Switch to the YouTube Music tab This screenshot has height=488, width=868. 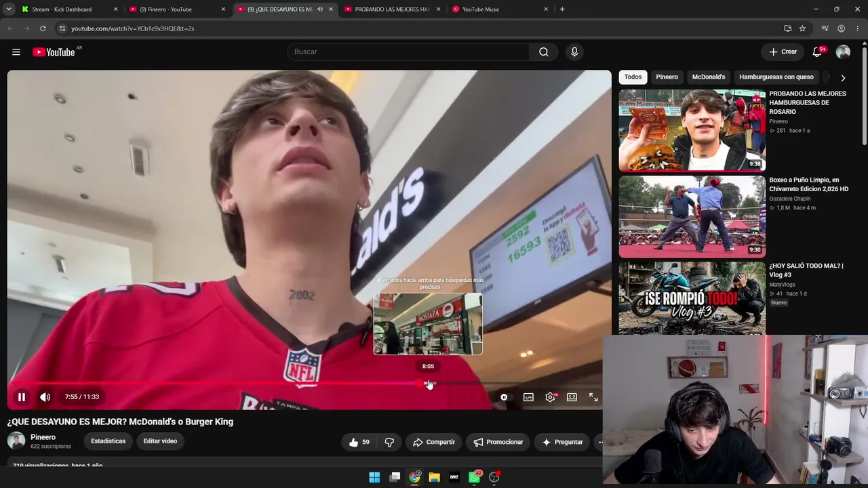[x=501, y=9]
